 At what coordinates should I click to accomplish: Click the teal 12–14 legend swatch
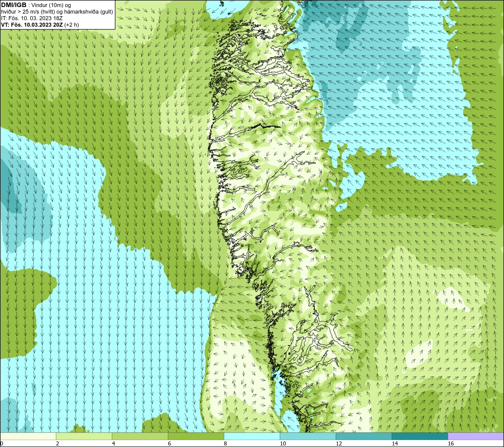click(x=363, y=436)
